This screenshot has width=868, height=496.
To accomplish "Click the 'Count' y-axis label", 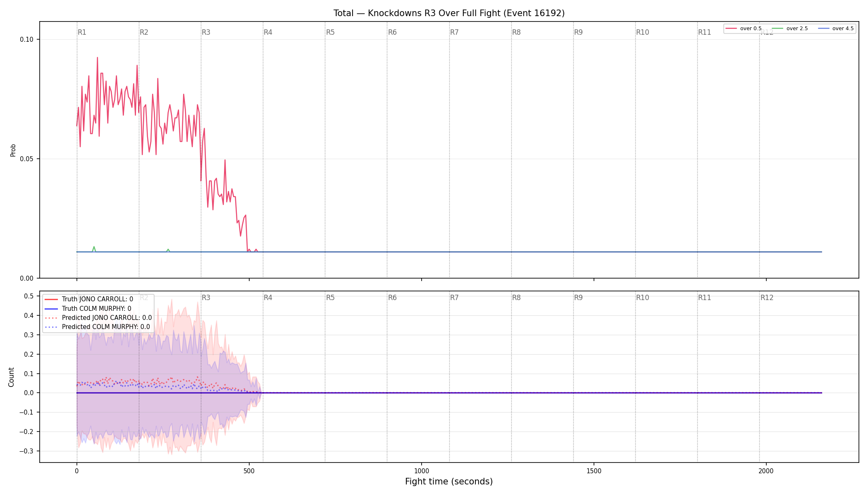I will click(x=11, y=377).
